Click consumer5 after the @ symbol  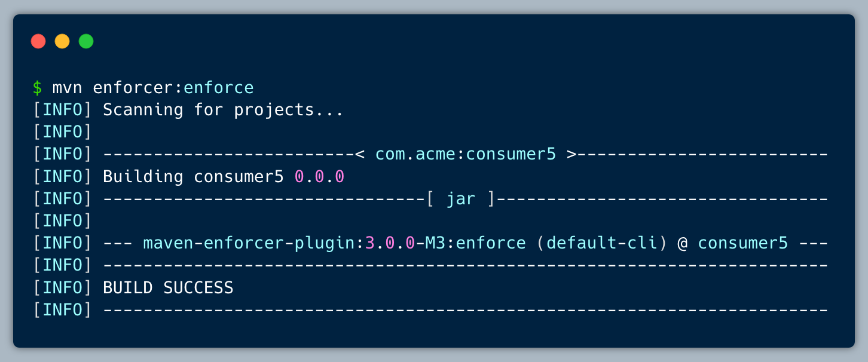(742, 244)
